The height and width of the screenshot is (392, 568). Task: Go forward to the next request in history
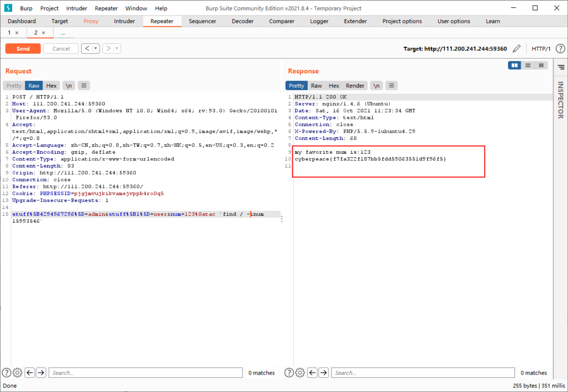[108, 48]
